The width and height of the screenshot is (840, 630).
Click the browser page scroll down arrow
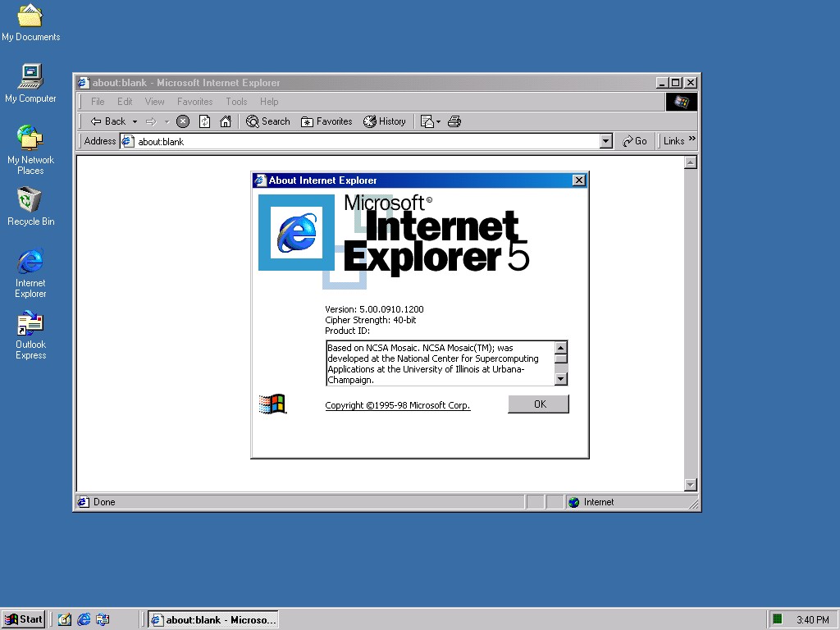click(x=691, y=485)
